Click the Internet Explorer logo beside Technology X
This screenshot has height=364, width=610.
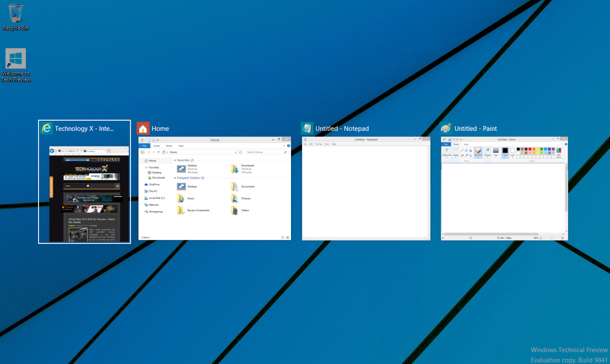click(47, 128)
